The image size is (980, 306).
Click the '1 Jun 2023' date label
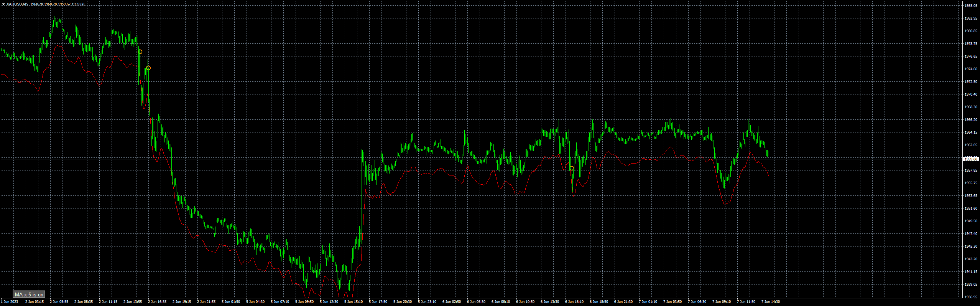point(10,302)
